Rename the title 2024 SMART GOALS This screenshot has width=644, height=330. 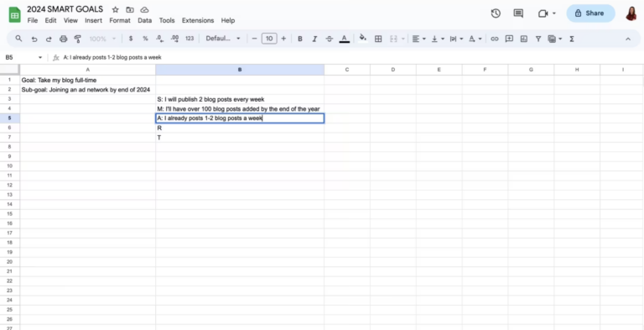coord(65,9)
